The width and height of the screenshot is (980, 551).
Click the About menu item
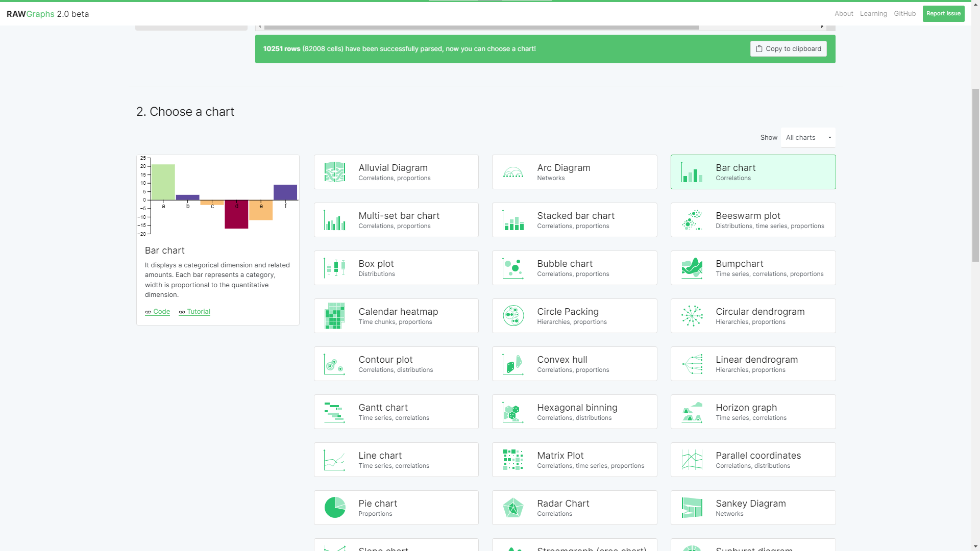[843, 13]
